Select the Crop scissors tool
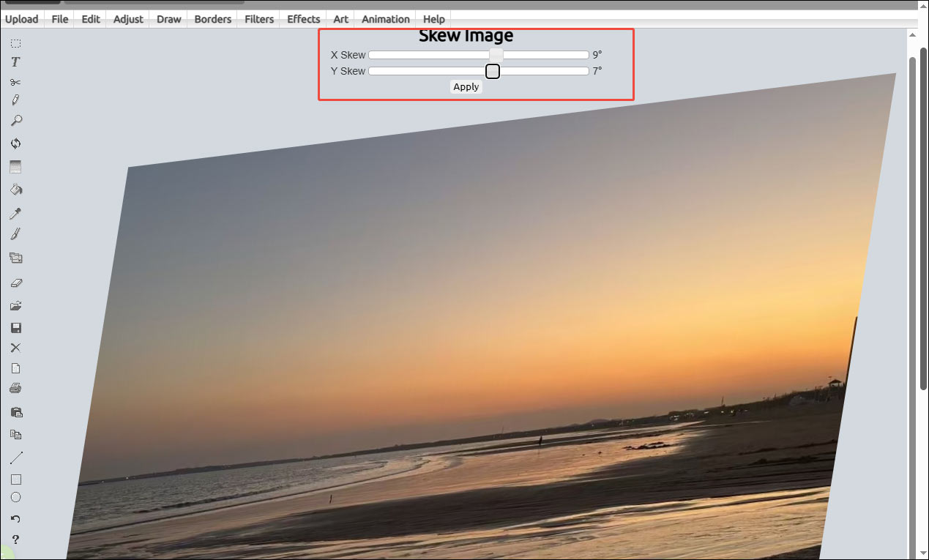This screenshot has width=929, height=560. (x=15, y=82)
